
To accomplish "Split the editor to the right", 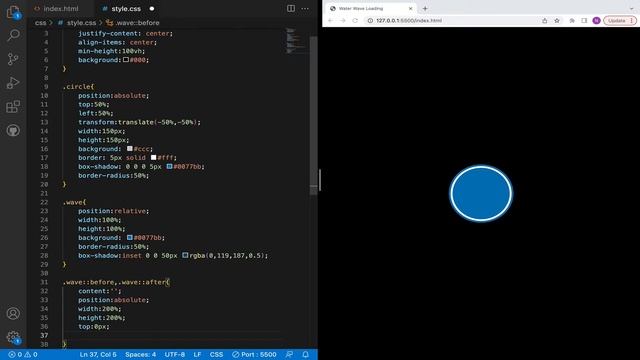I will tap(291, 9).
